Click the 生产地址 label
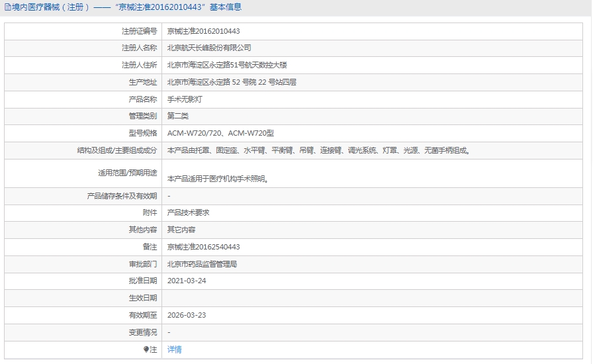This screenshot has width=593, height=364. [142, 82]
